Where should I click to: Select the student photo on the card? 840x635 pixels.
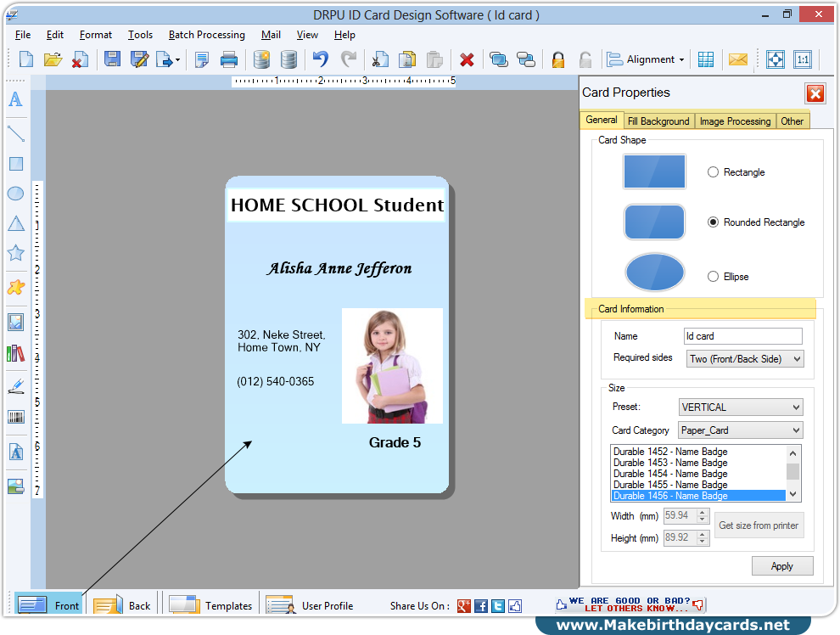point(392,365)
